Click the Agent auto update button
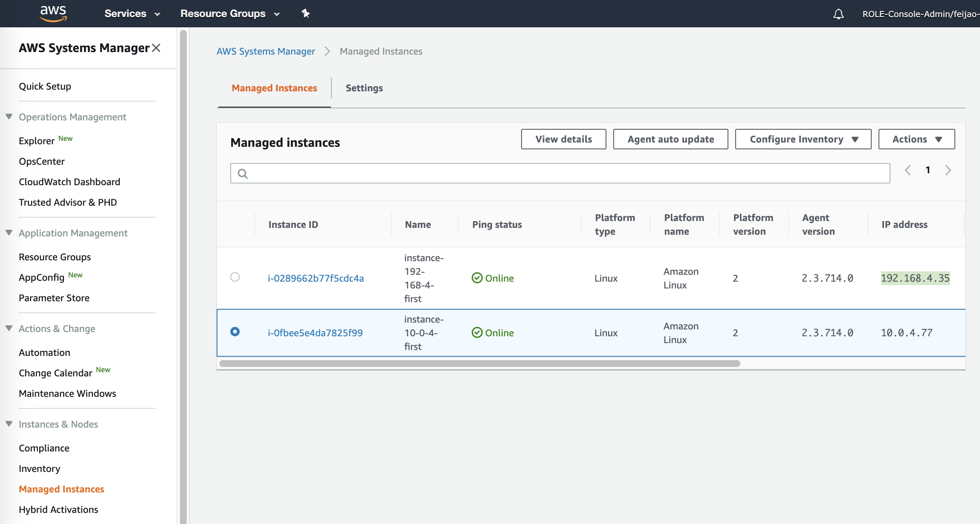 pos(670,139)
